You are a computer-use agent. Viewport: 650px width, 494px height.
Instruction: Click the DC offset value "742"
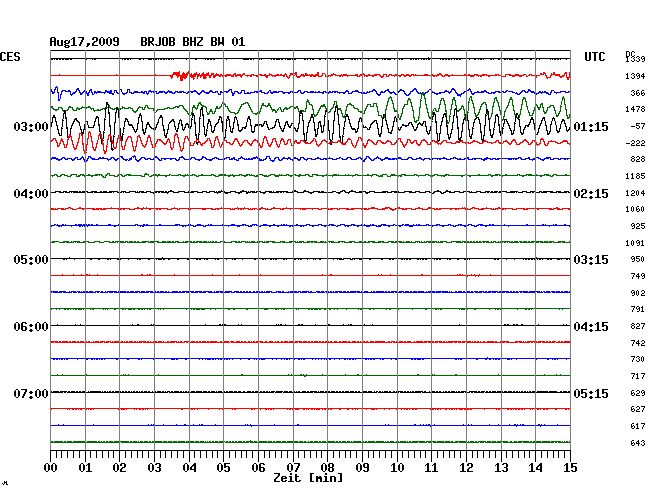[x=638, y=343]
